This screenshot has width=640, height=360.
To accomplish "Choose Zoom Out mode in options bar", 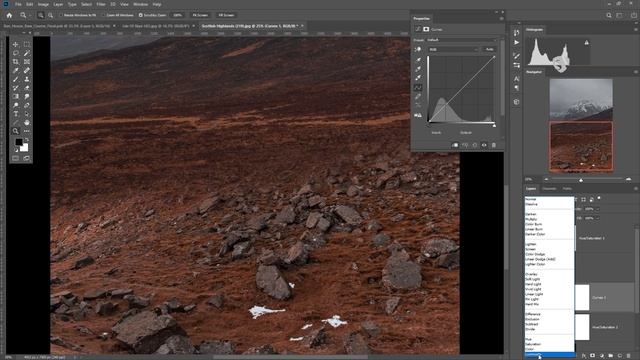I will pyautogui.click(x=50, y=15).
